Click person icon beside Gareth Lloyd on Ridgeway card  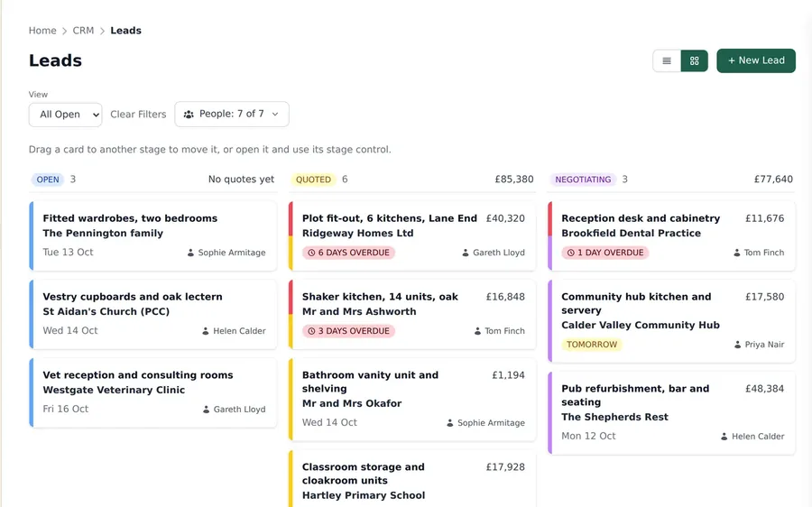[466, 253]
